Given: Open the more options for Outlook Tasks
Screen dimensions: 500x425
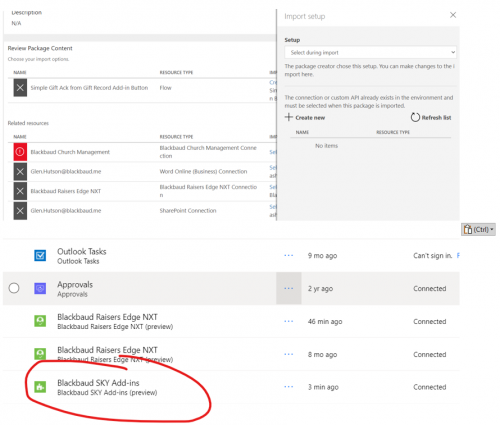Looking at the screenshot, I should (289, 256).
